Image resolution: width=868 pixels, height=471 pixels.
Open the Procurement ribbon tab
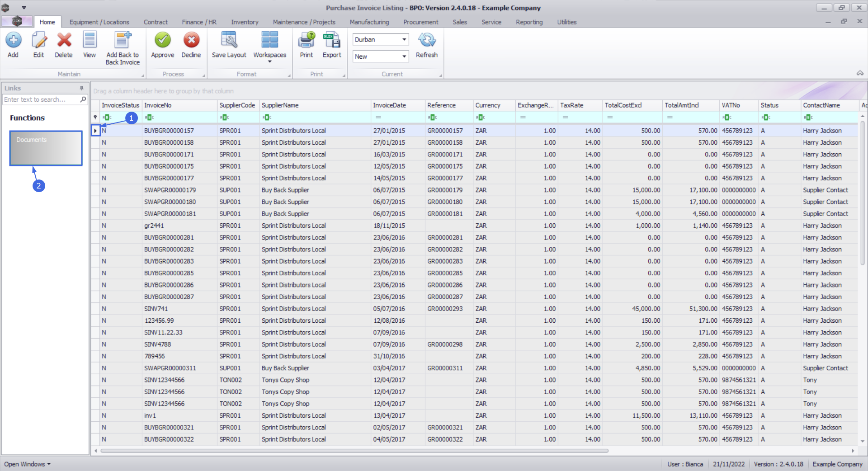click(x=420, y=22)
